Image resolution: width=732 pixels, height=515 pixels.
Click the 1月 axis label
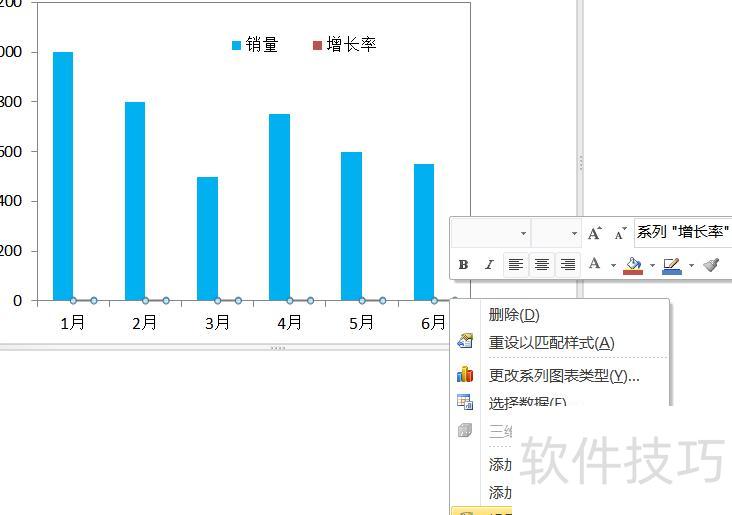[x=73, y=323]
